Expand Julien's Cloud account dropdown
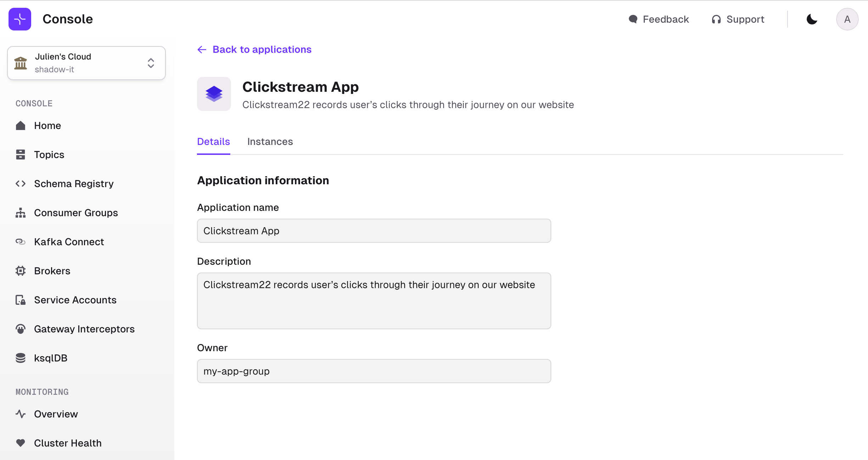 point(152,64)
